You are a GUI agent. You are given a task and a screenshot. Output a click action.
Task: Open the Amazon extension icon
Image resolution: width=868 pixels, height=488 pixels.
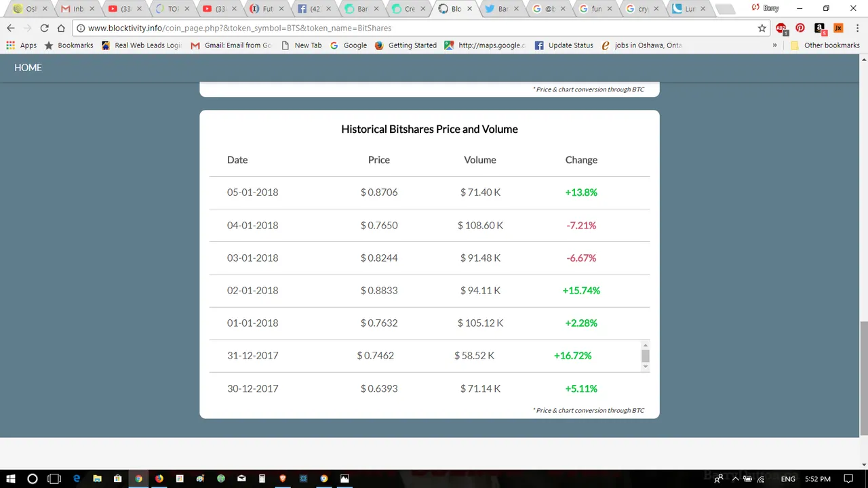click(820, 28)
